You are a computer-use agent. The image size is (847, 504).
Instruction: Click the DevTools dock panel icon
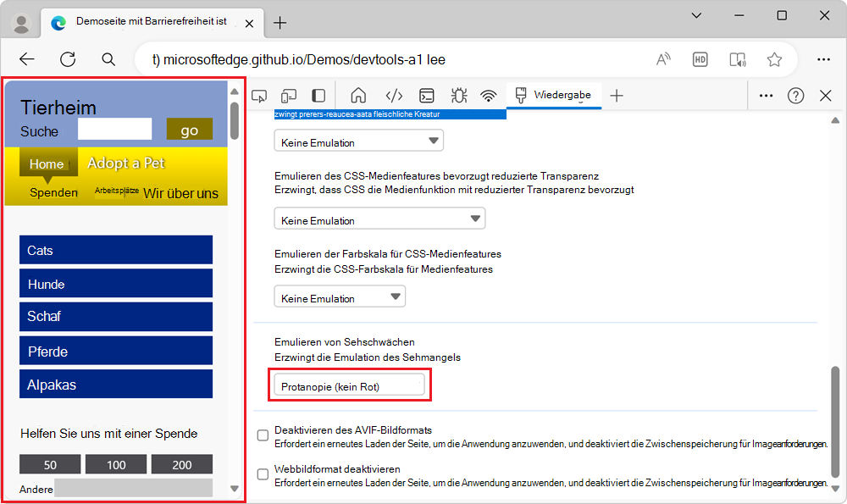(x=318, y=95)
